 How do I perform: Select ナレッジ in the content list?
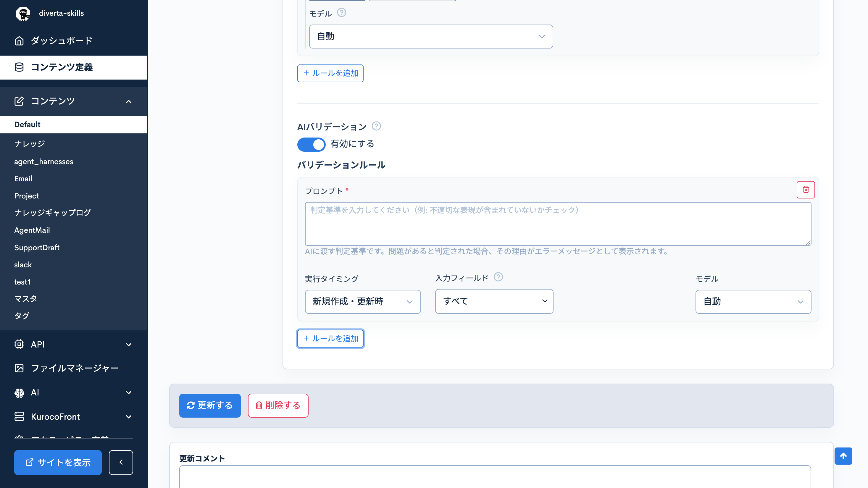click(30, 144)
